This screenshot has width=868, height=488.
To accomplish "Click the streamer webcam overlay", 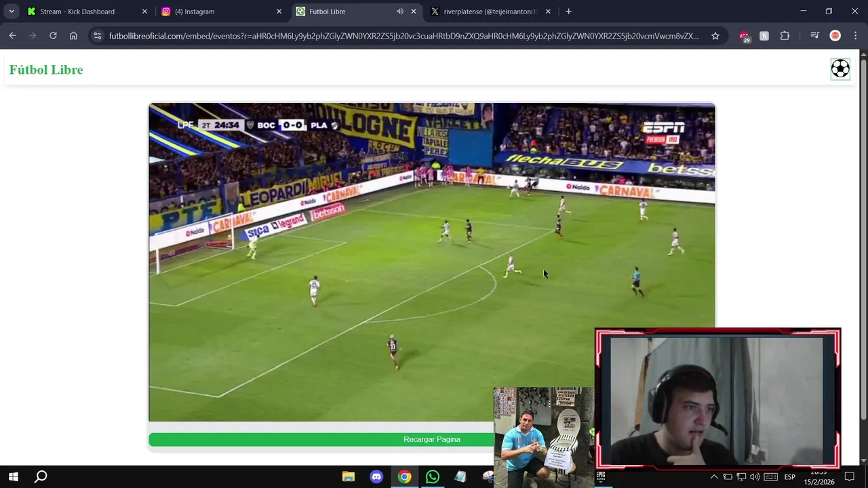I will click(x=717, y=399).
